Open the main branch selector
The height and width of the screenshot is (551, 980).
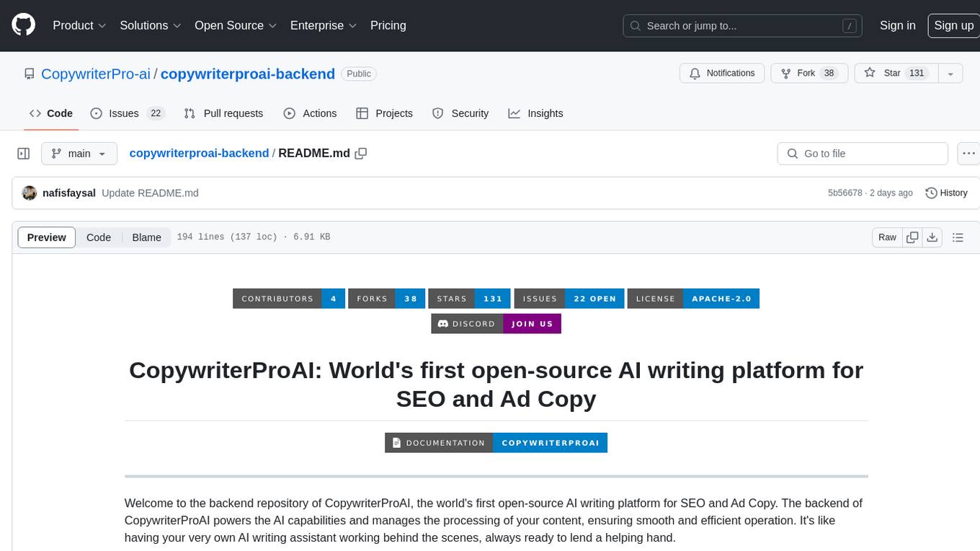click(x=79, y=154)
